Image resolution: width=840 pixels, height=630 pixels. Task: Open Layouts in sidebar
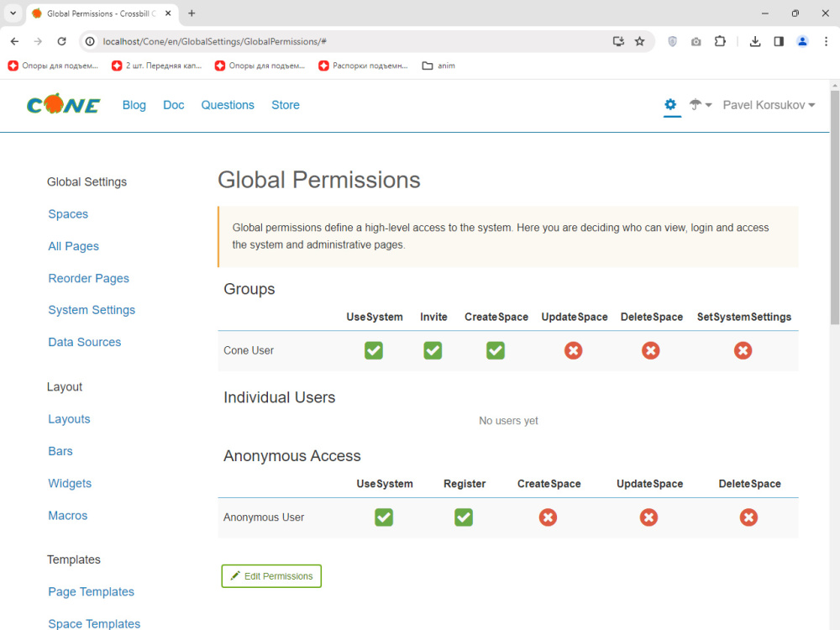point(69,419)
